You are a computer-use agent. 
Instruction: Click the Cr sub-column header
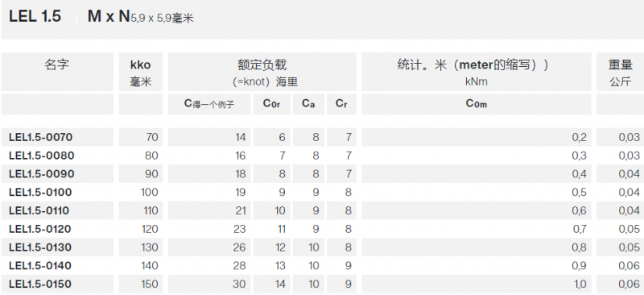coord(341,104)
